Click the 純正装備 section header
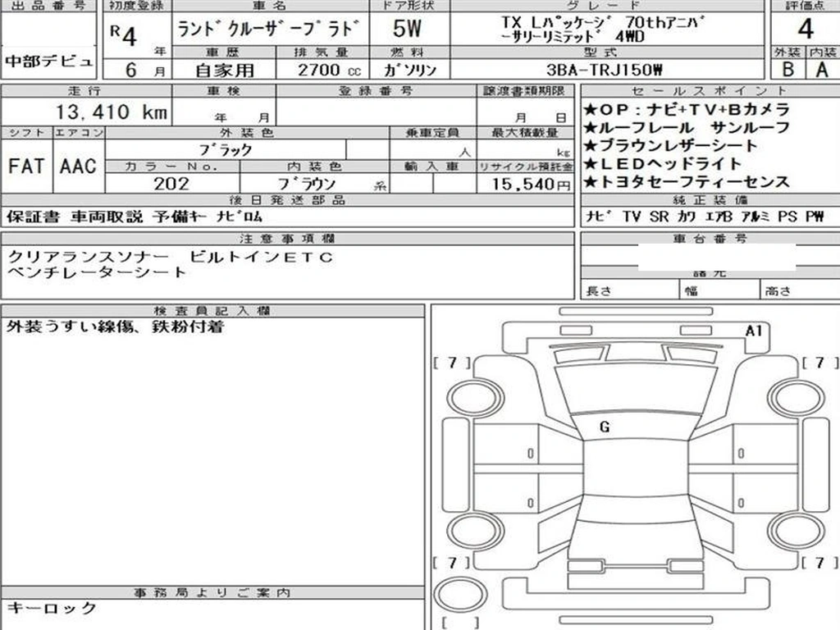840x630 pixels. [x=710, y=200]
